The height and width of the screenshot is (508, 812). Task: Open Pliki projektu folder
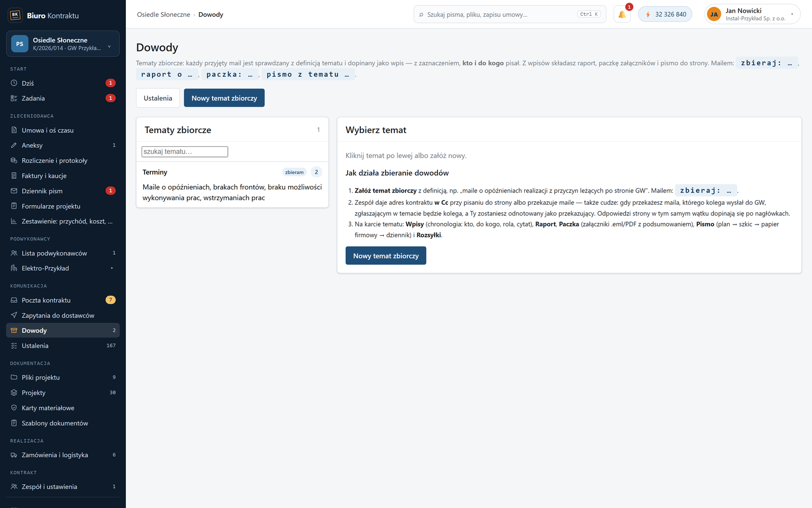[63, 377]
